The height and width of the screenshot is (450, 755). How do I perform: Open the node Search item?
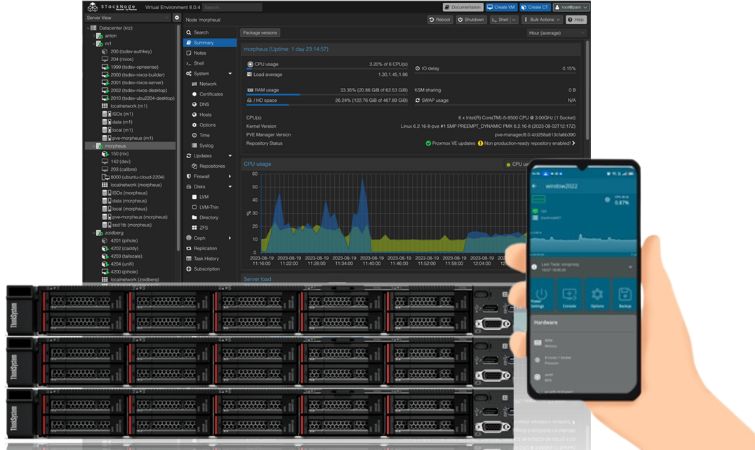201,32
